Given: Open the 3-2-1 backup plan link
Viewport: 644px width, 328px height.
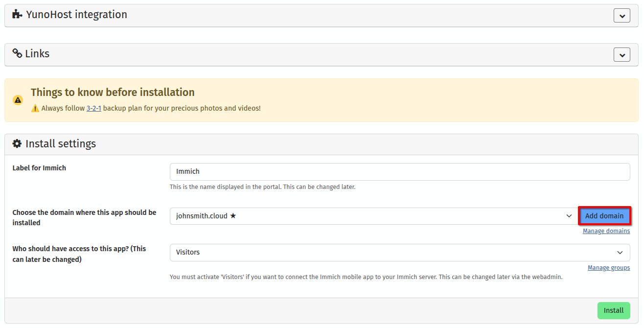Looking at the screenshot, I should 94,108.
